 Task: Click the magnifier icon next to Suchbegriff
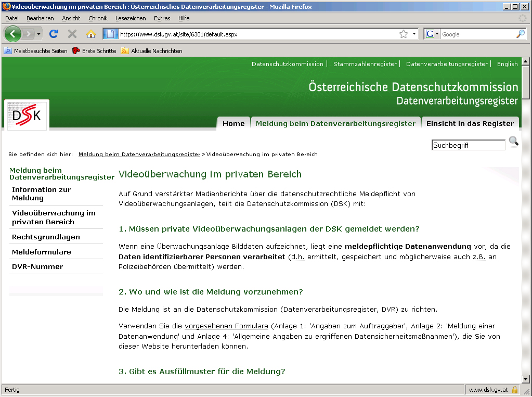(x=514, y=142)
